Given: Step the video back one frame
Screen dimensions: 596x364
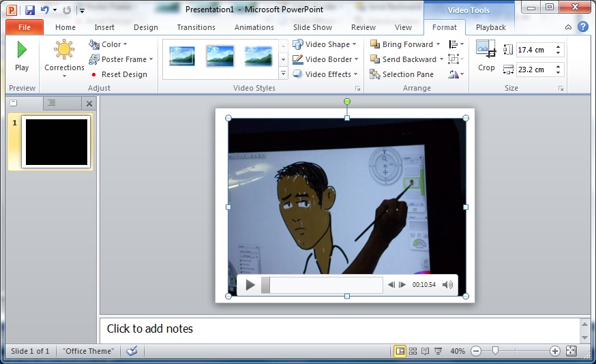Looking at the screenshot, I should 391,285.
